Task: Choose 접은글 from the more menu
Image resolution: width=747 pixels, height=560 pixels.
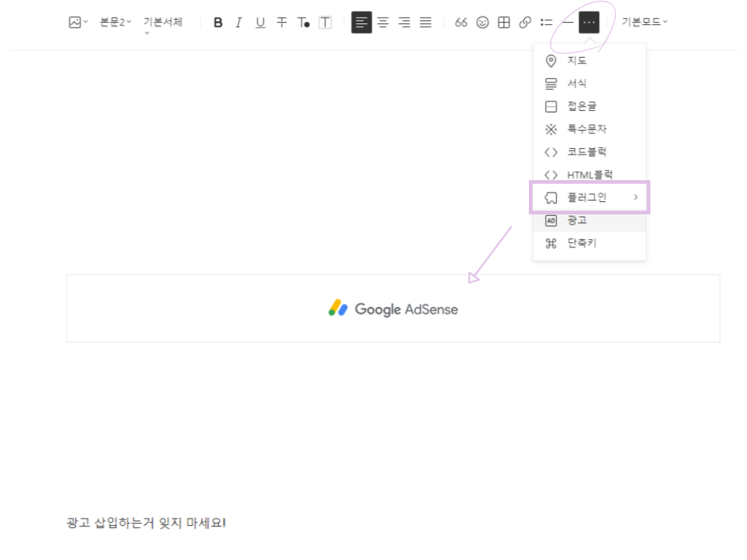Action: [589, 106]
